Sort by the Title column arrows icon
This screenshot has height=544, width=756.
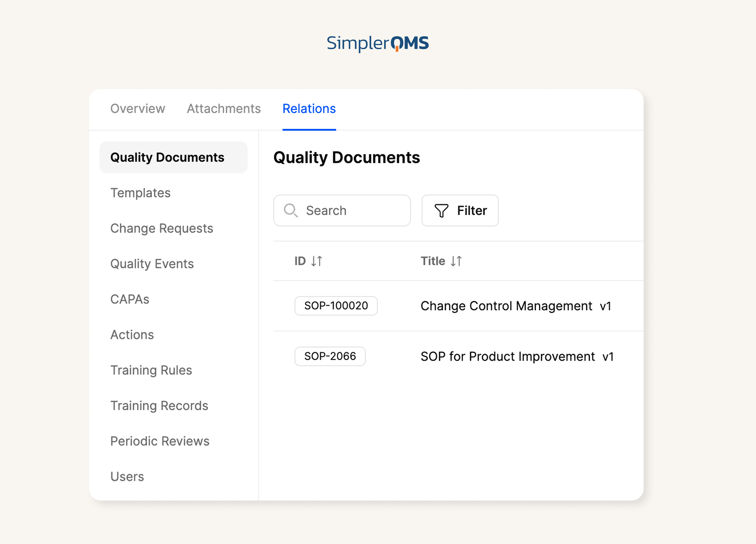pyautogui.click(x=456, y=261)
